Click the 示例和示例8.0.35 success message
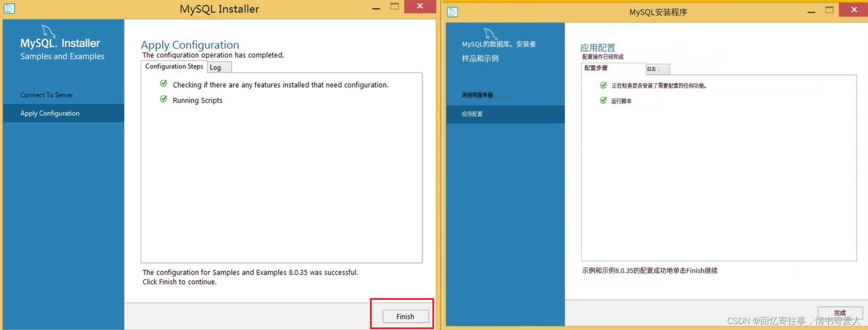Screen dimensions: 868x330 click(650, 271)
